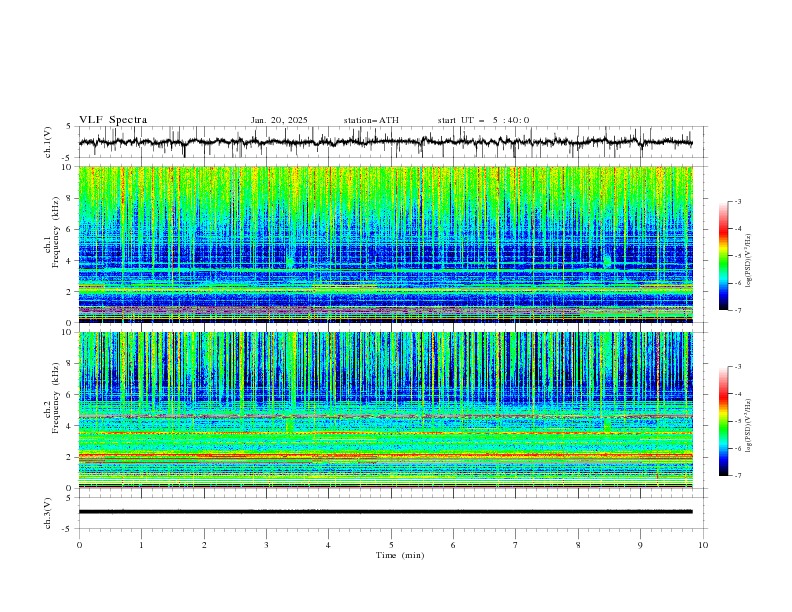Click the time axis tick label "2"
The height and width of the screenshot is (612, 792).
click(x=204, y=545)
